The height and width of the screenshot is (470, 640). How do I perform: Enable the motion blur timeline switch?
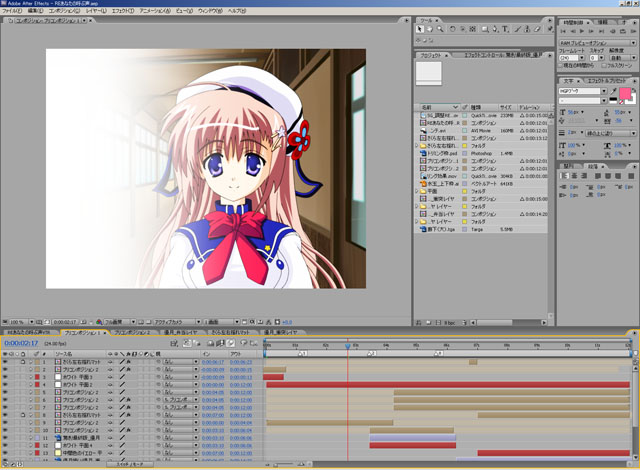pos(230,344)
